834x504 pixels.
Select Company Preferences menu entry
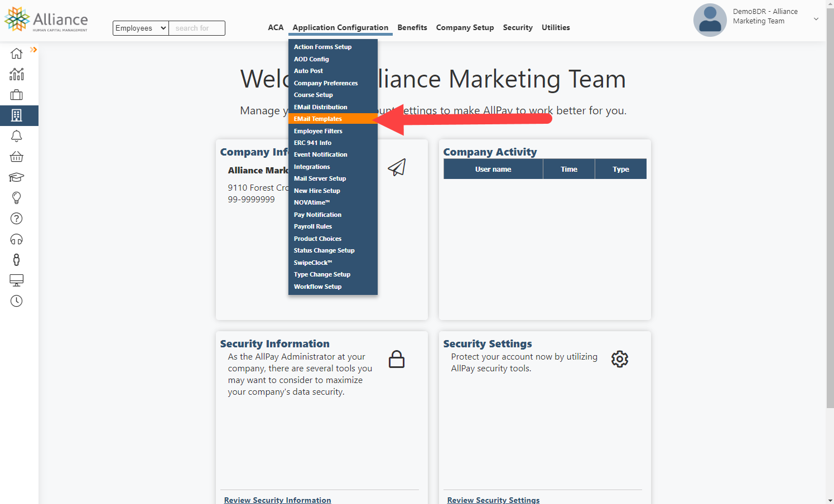click(333, 83)
